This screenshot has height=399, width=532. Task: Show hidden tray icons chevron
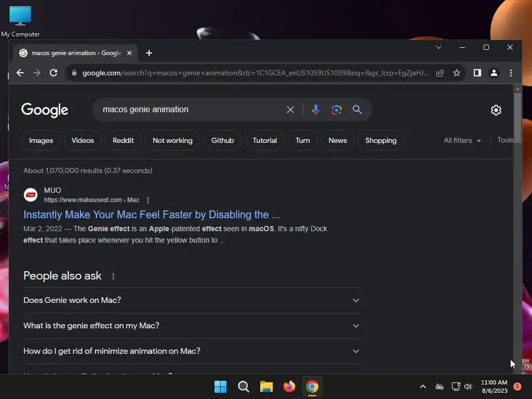(x=423, y=387)
